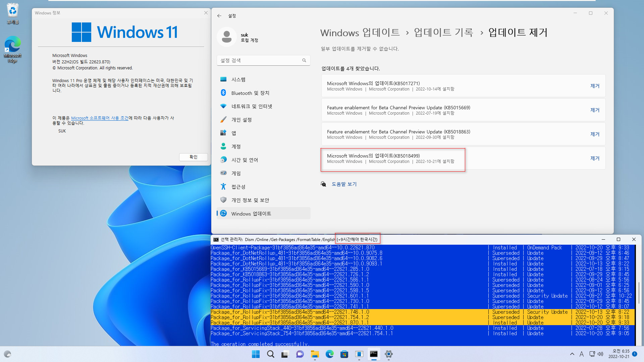The height and width of the screenshot is (362, 644).
Task: Open 도움말 보기 link
Action: pyautogui.click(x=344, y=184)
